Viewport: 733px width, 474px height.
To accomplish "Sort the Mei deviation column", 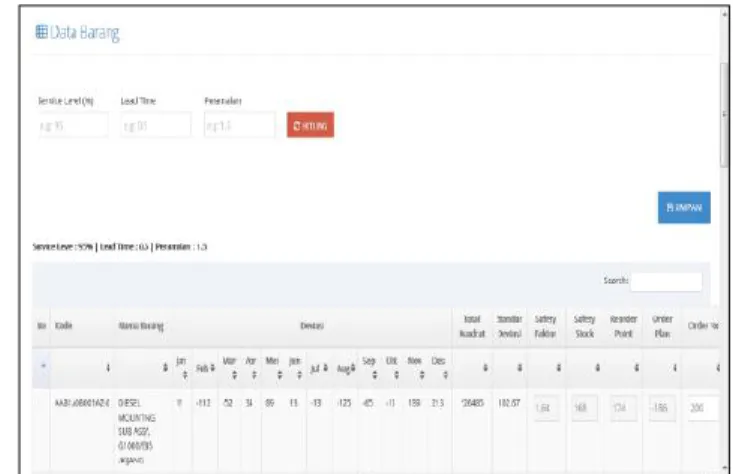I will pyautogui.click(x=280, y=375).
